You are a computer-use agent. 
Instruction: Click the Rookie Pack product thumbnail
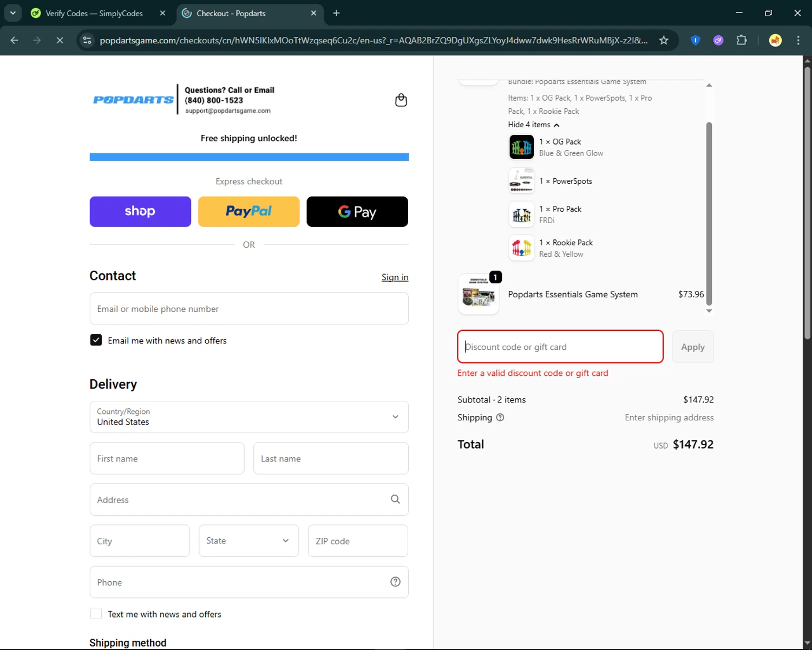[x=522, y=248]
